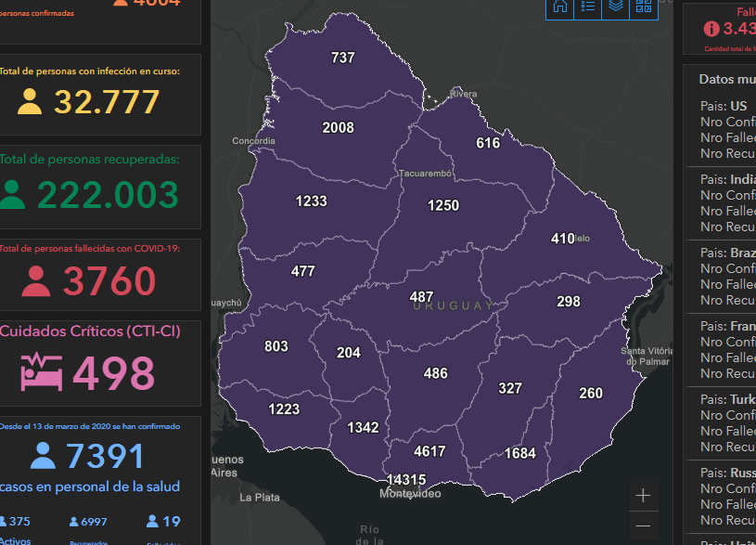
Task: Click the map home extent icon
Action: (x=559, y=6)
